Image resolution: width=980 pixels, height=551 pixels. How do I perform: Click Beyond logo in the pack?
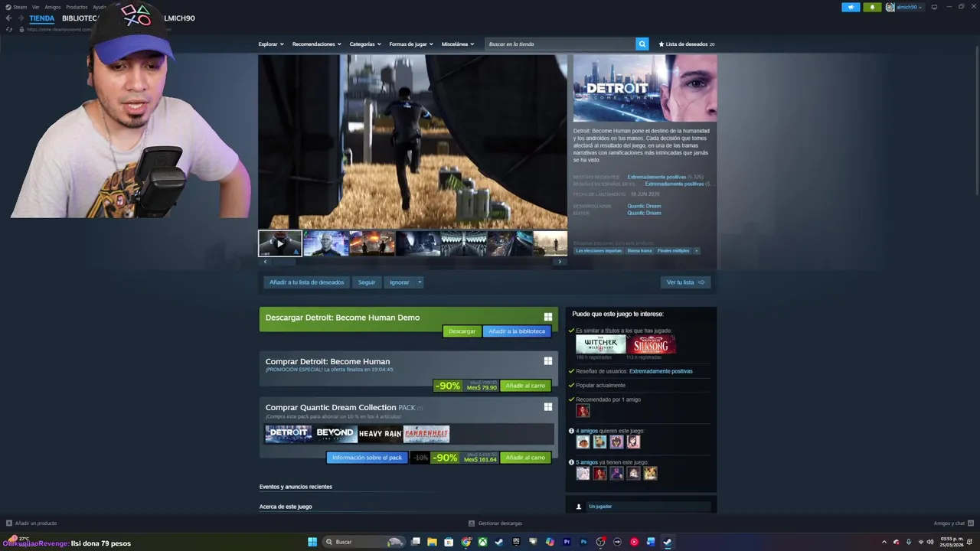pyautogui.click(x=335, y=434)
